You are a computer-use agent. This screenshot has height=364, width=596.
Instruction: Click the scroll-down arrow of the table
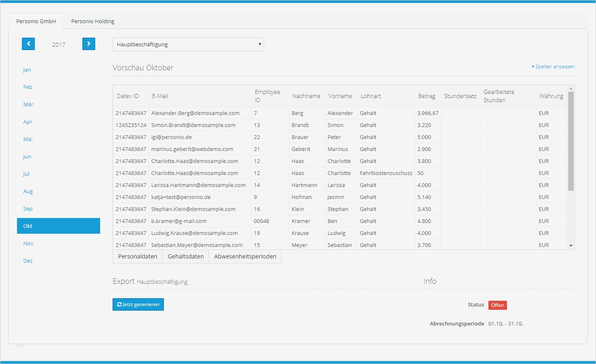click(571, 246)
